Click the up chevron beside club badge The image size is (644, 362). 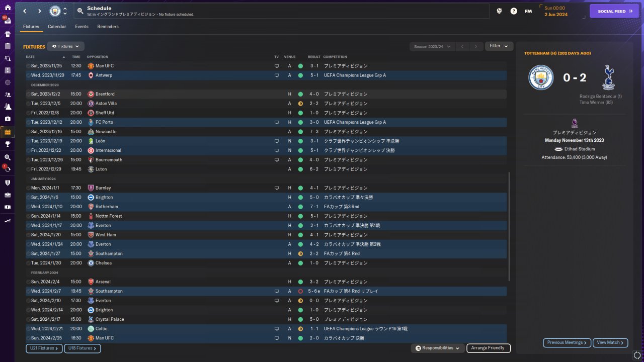[x=65, y=9]
